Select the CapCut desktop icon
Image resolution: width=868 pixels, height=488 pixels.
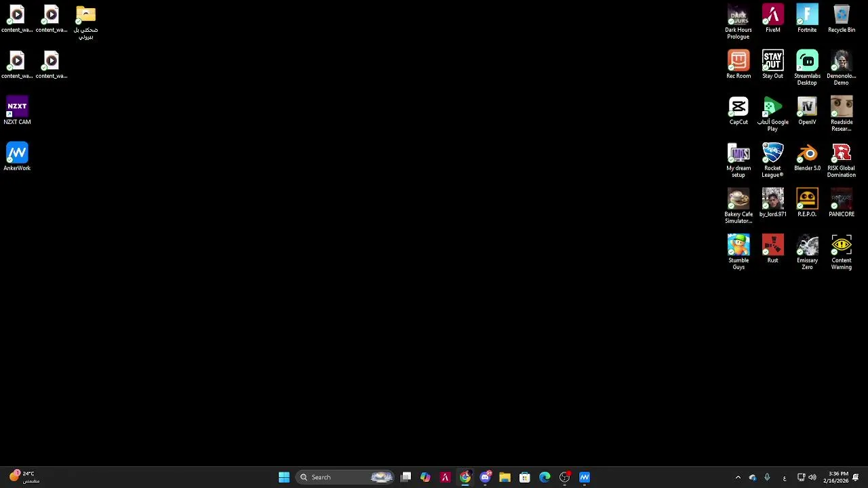(x=738, y=111)
